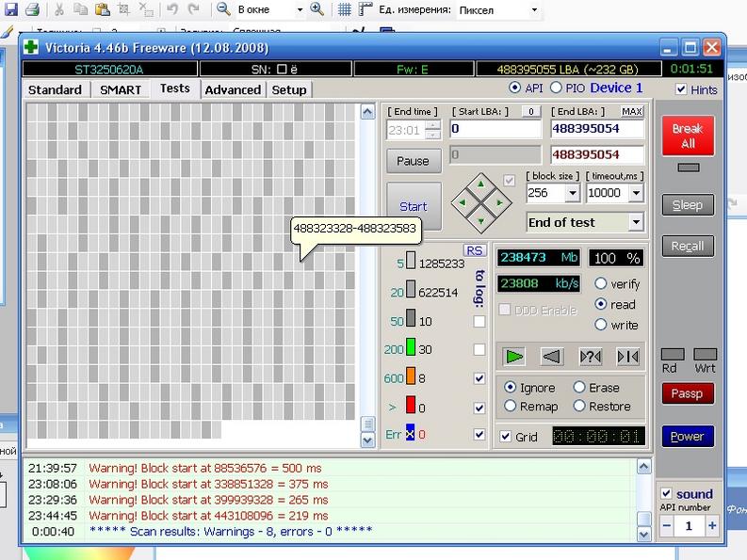The width and height of the screenshot is (747, 560).
Task: Click the undo arrow in background toolbar
Action: pyautogui.click(x=172, y=8)
